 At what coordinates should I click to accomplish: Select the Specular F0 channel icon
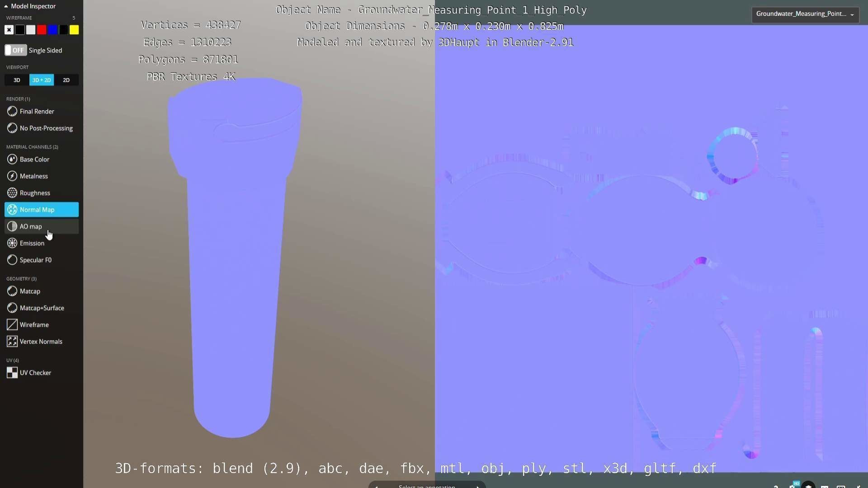12,260
